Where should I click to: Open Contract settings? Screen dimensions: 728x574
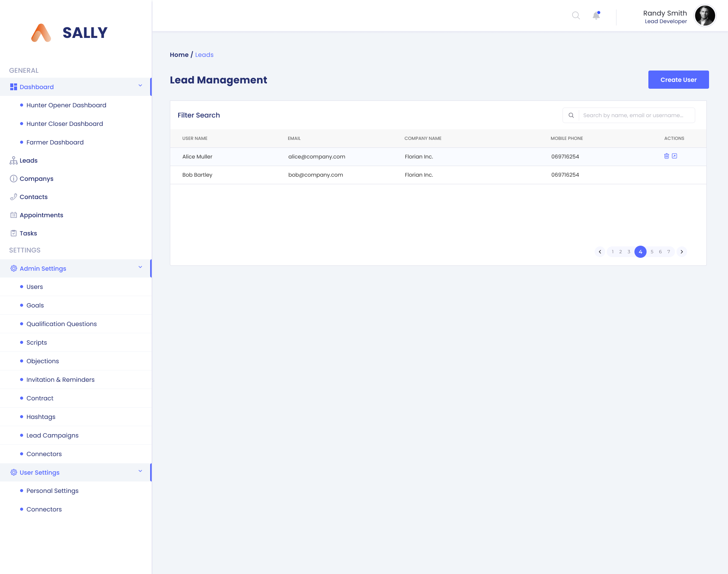tap(40, 398)
